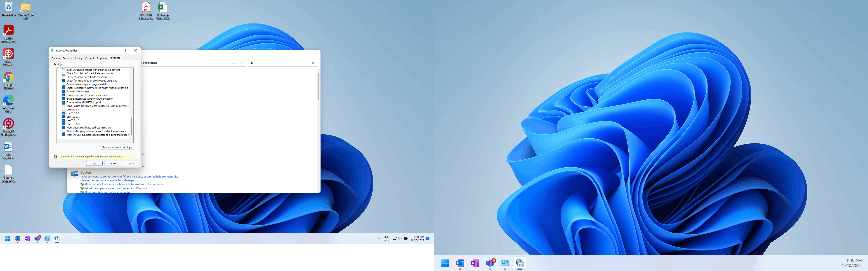Enable the Use SSL 3.0 checkbox
868x271 pixels.
(64, 109)
